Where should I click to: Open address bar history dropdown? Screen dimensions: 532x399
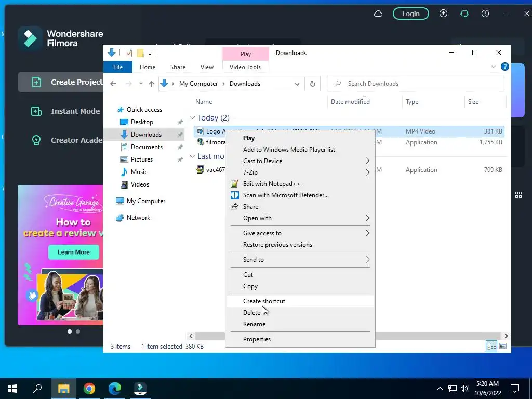[297, 84]
